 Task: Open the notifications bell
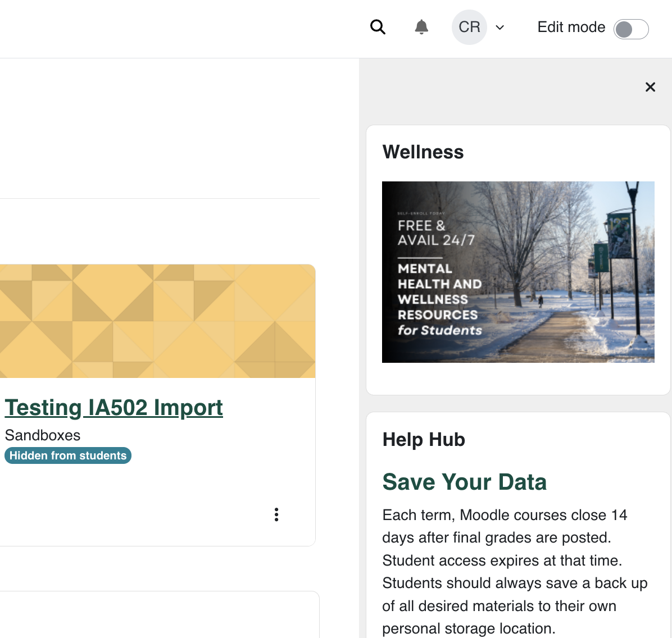421,27
